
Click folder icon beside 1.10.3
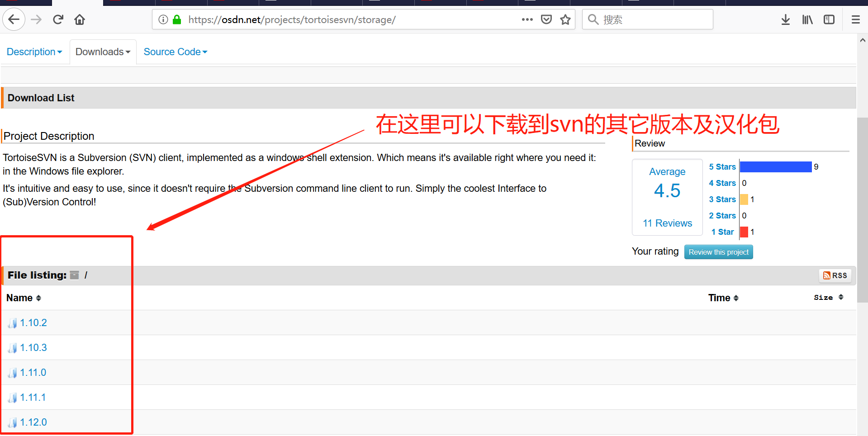tap(13, 348)
